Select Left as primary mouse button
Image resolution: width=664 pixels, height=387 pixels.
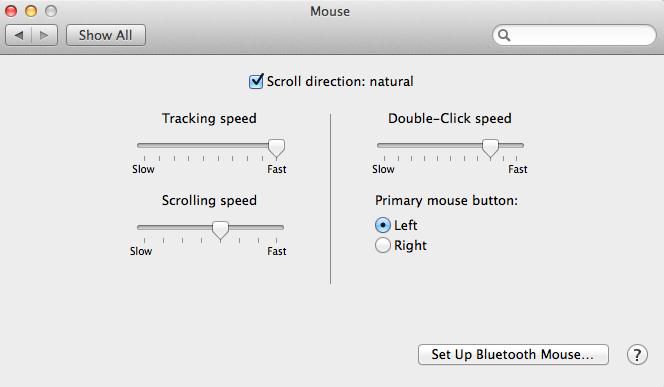pyautogui.click(x=382, y=225)
